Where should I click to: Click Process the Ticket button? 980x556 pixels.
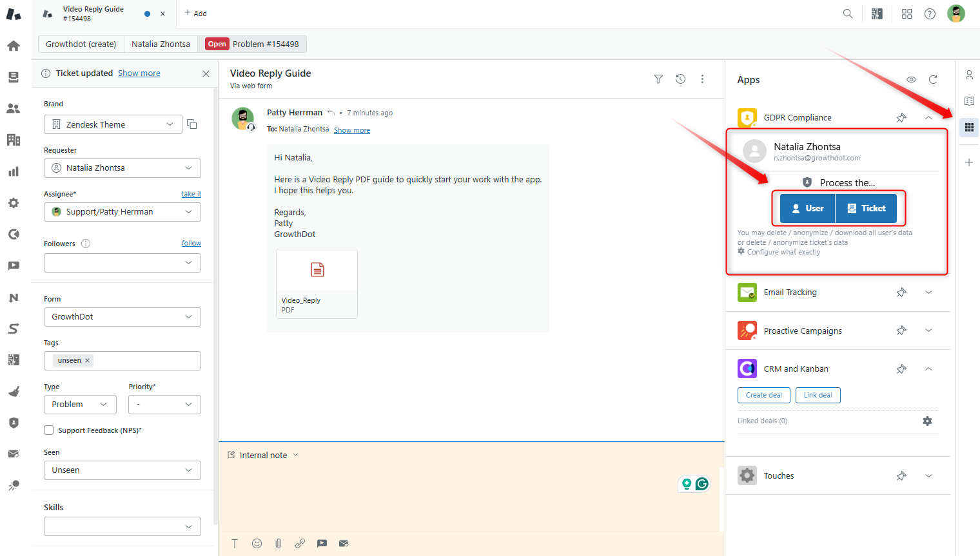[866, 208]
